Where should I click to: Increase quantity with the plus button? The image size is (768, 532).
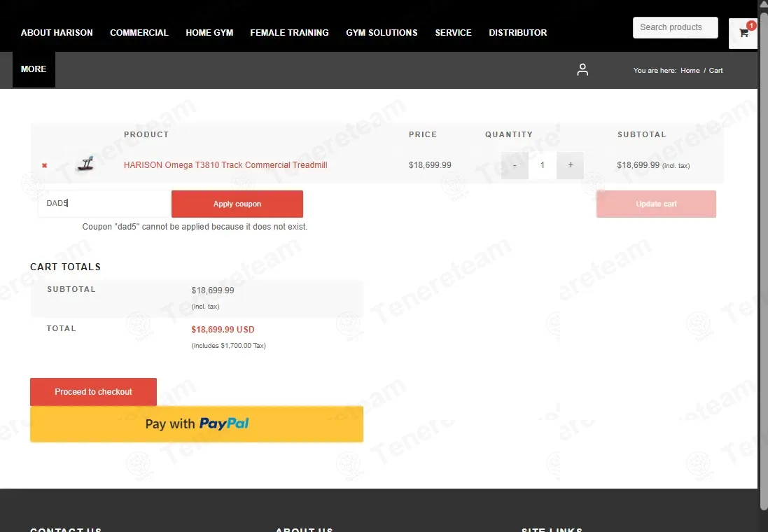(570, 166)
